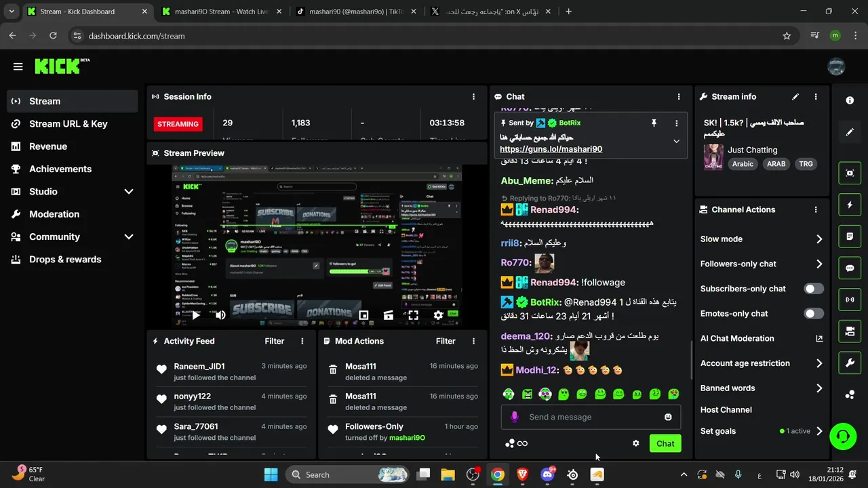Open Brave browser from the taskbar
The height and width of the screenshot is (488, 868).
coord(522,474)
